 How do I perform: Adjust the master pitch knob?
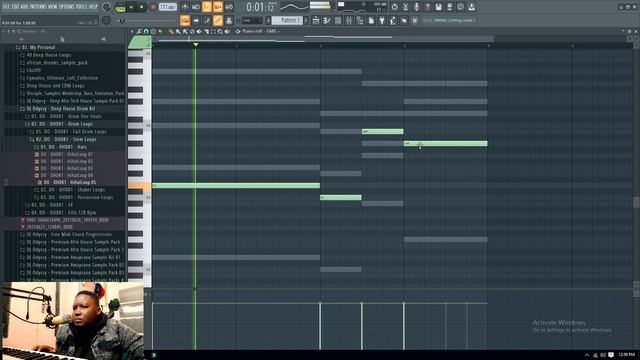coord(107,20)
